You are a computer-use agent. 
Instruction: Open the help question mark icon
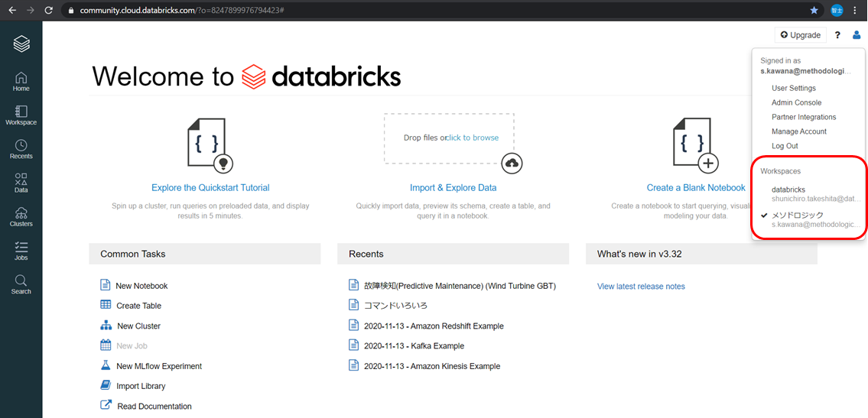[x=837, y=35]
